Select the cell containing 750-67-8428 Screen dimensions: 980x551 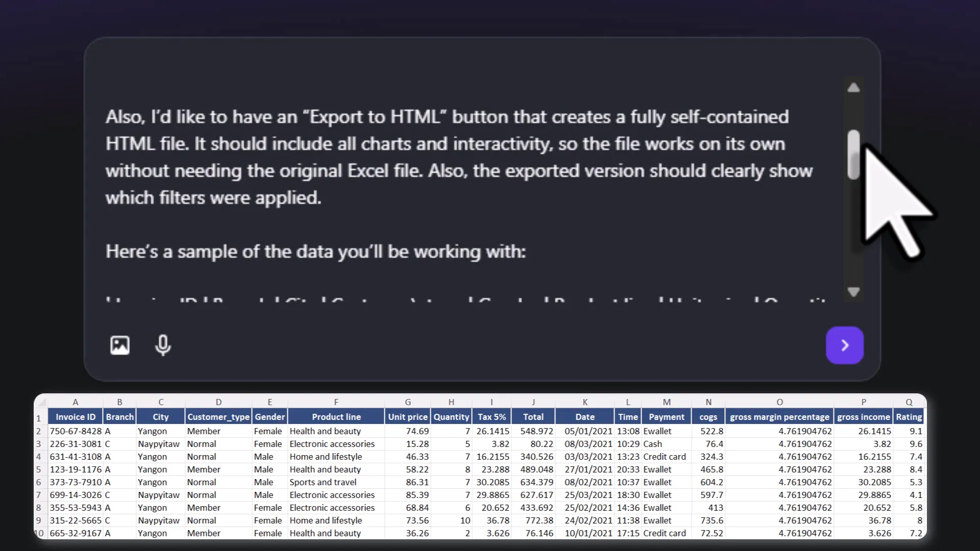75,431
